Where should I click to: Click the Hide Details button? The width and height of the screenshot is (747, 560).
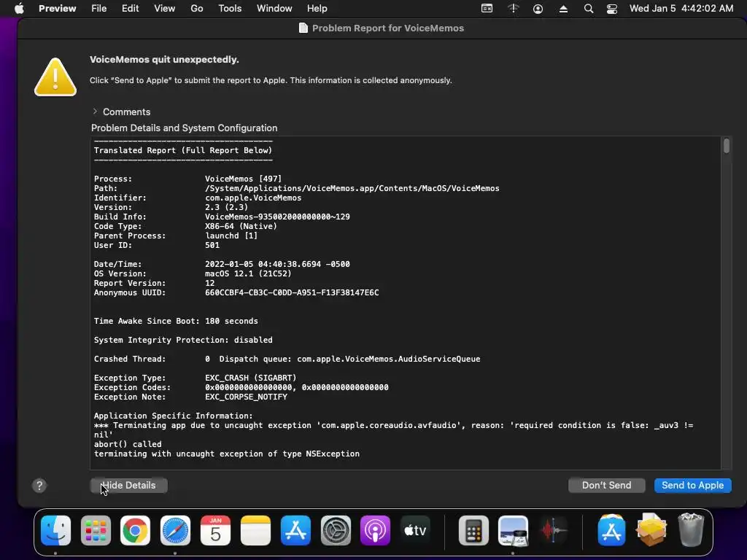point(128,485)
